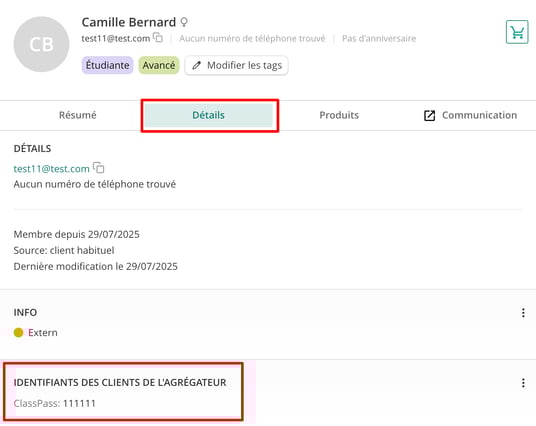Open the Produits tab
This screenshot has width=536, height=426.
pyautogui.click(x=339, y=115)
